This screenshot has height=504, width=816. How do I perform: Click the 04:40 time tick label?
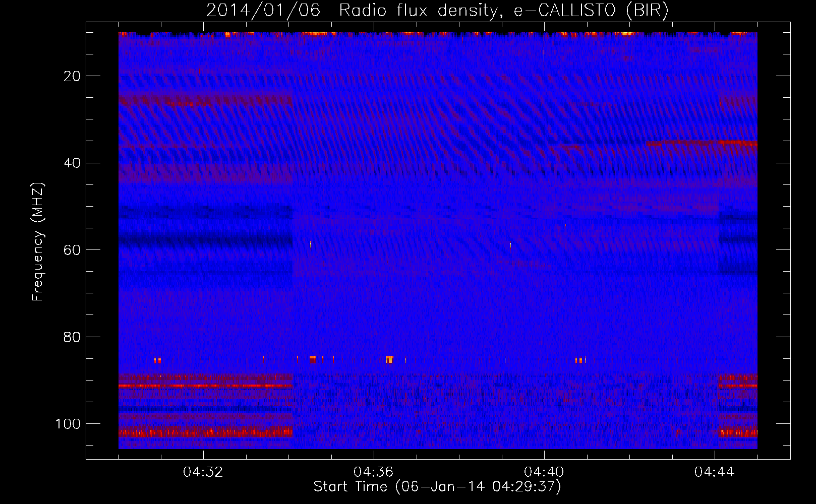544,472
